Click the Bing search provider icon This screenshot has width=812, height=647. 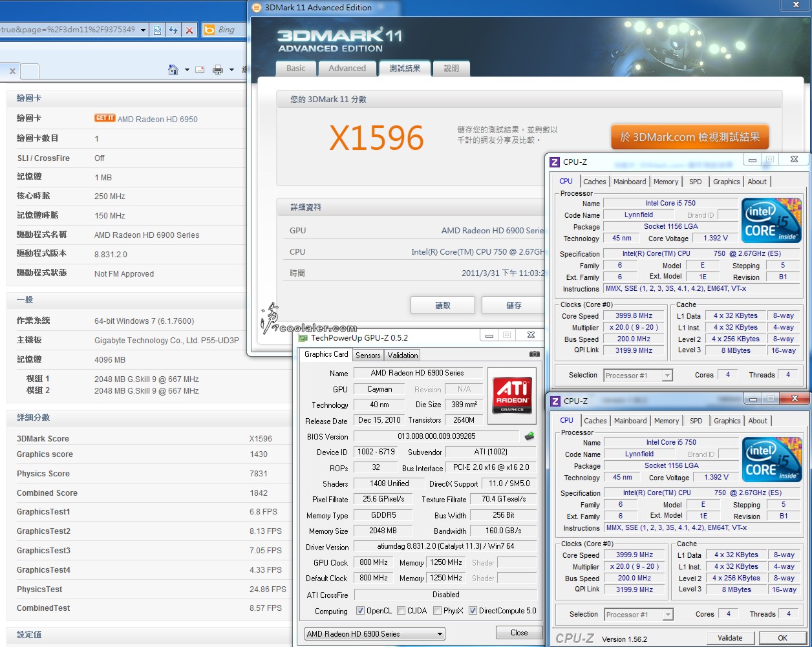point(209,30)
